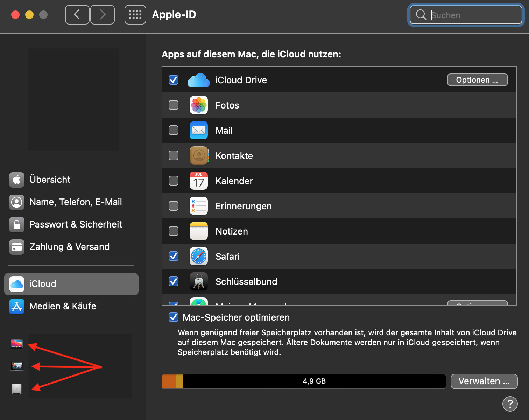Uncheck the Safari checkbox
Viewport: 529px width, 420px height.
174,256
